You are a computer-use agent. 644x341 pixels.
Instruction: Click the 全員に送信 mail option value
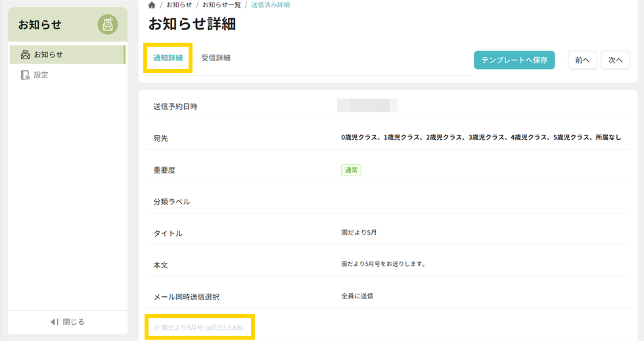pyautogui.click(x=357, y=296)
